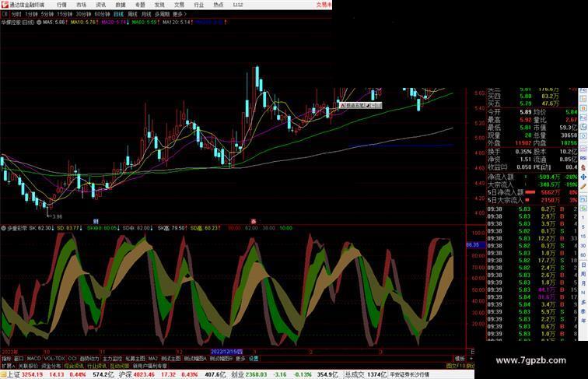This screenshot has width=588, height=379.
Task: Switch chart to 15分钟 period
Action: tap(64, 14)
